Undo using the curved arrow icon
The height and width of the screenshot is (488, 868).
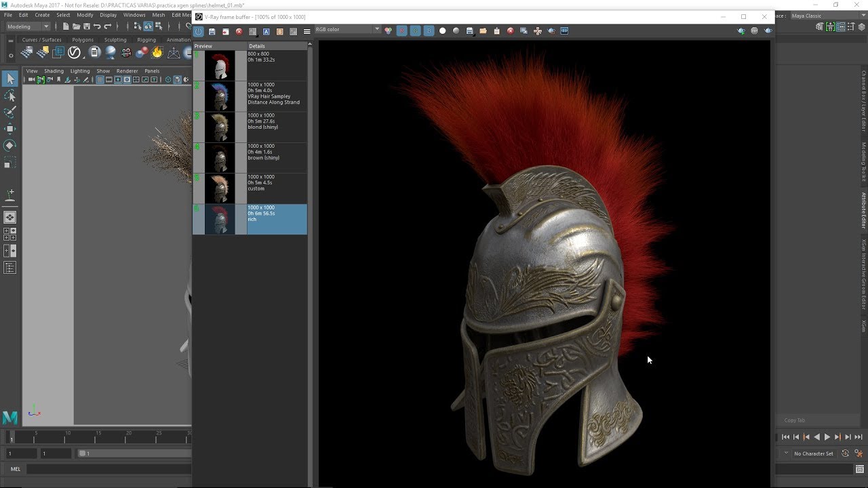(97, 26)
